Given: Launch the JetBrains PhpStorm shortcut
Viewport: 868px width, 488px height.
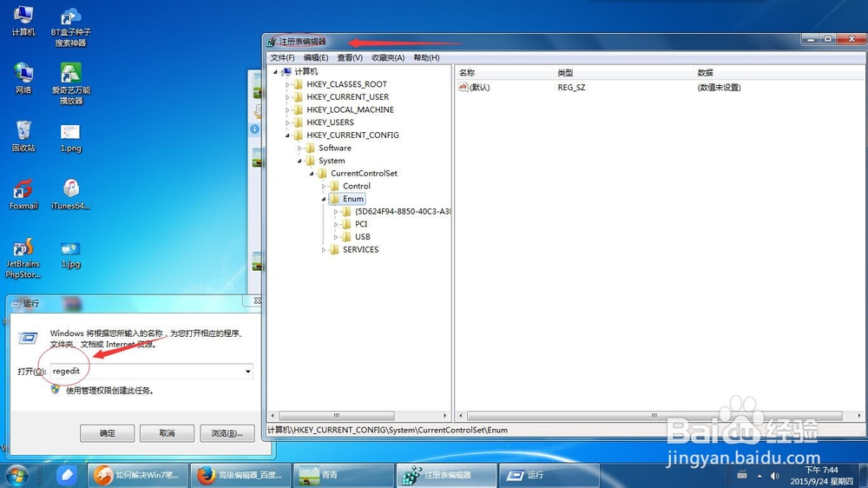Looking at the screenshot, I should [x=23, y=258].
